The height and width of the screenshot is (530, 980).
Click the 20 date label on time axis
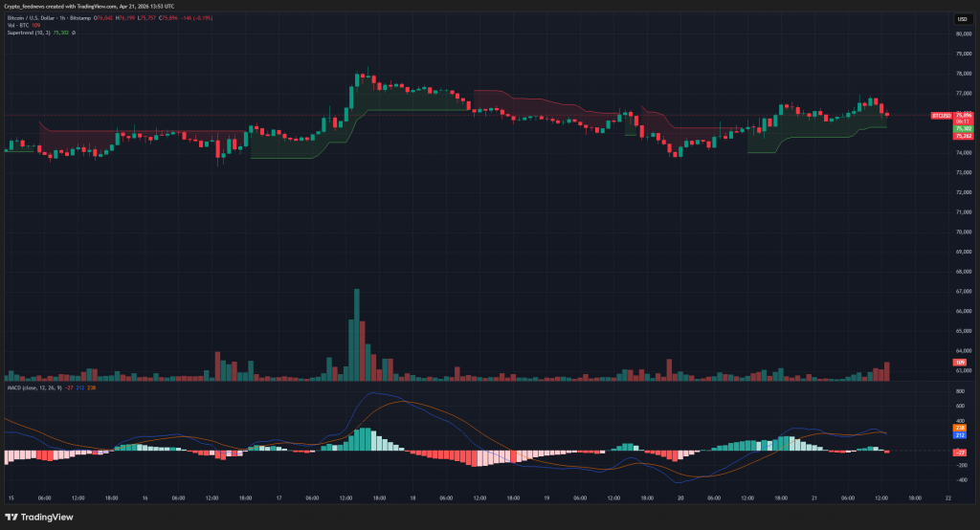(x=679, y=498)
